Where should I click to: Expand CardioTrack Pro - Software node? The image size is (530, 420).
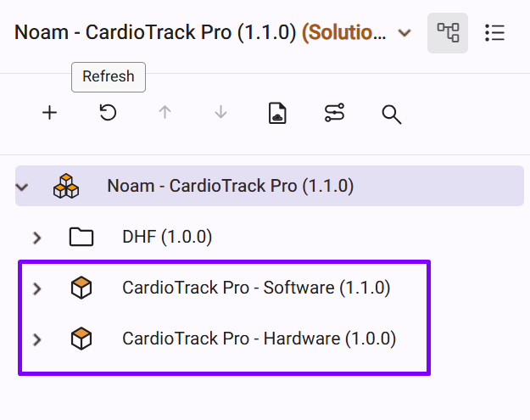(36, 288)
